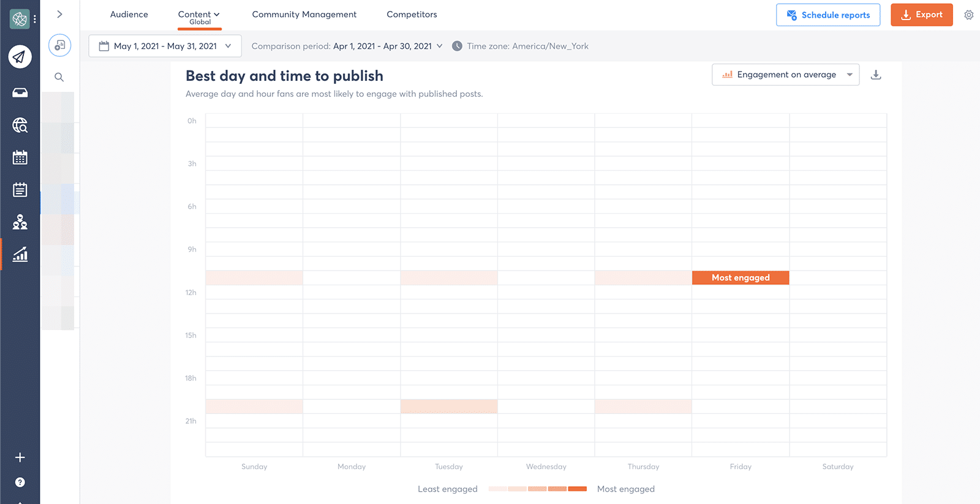
Task: Open the tasks clipboard list icon
Action: point(20,190)
